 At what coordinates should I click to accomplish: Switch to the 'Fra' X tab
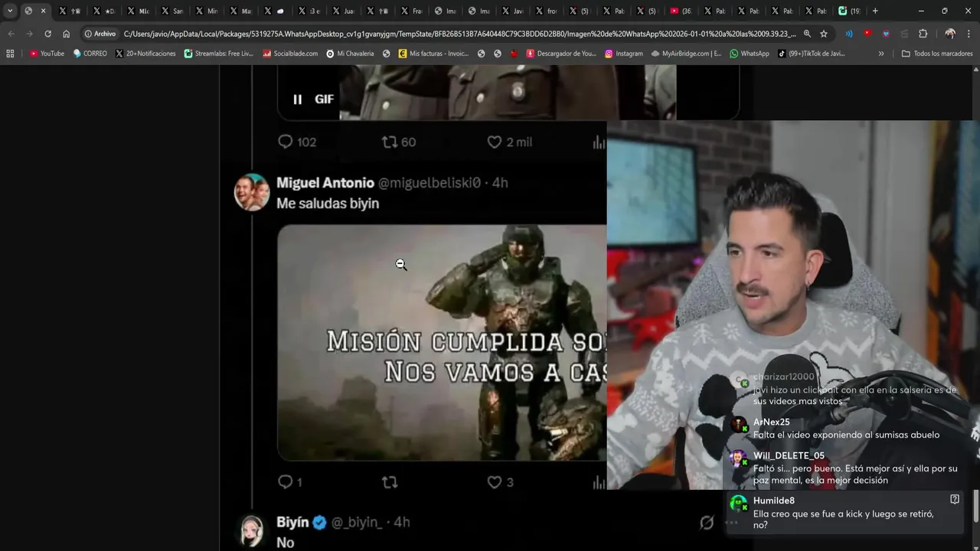pyautogui.click(x=410, y=11)
